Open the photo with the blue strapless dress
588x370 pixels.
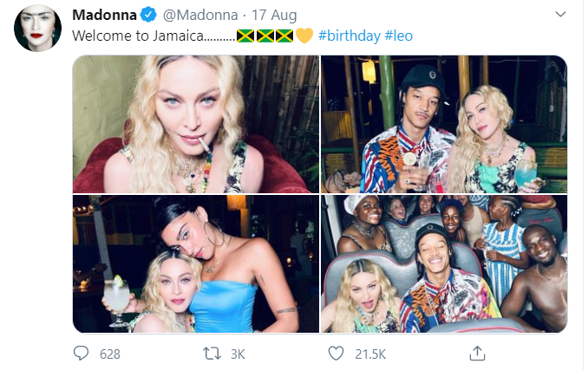click(x=196, y=263)
